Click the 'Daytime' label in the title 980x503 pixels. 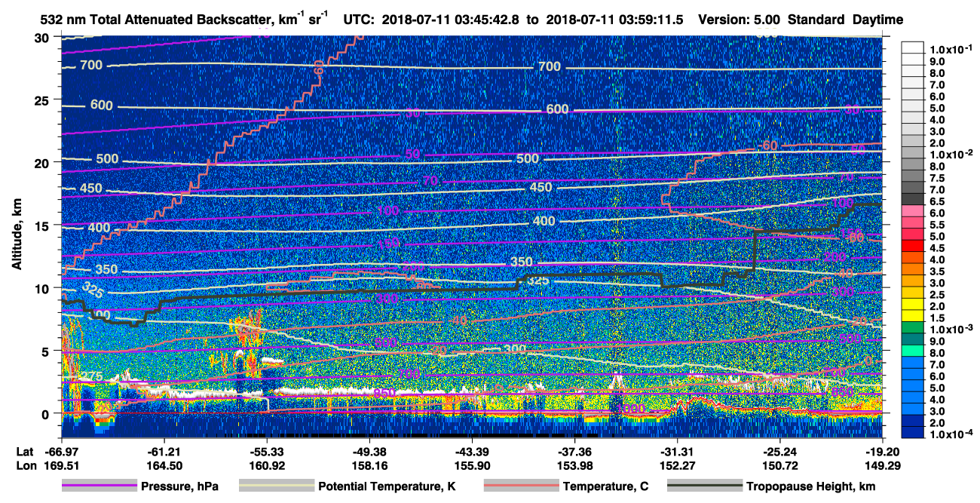[877, 20]
